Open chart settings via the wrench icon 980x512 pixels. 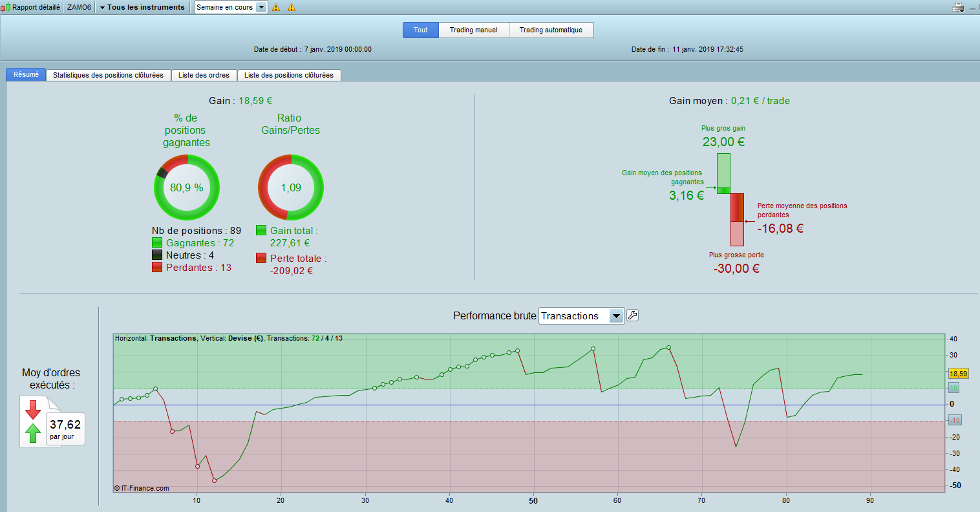[x=633, y=315]
